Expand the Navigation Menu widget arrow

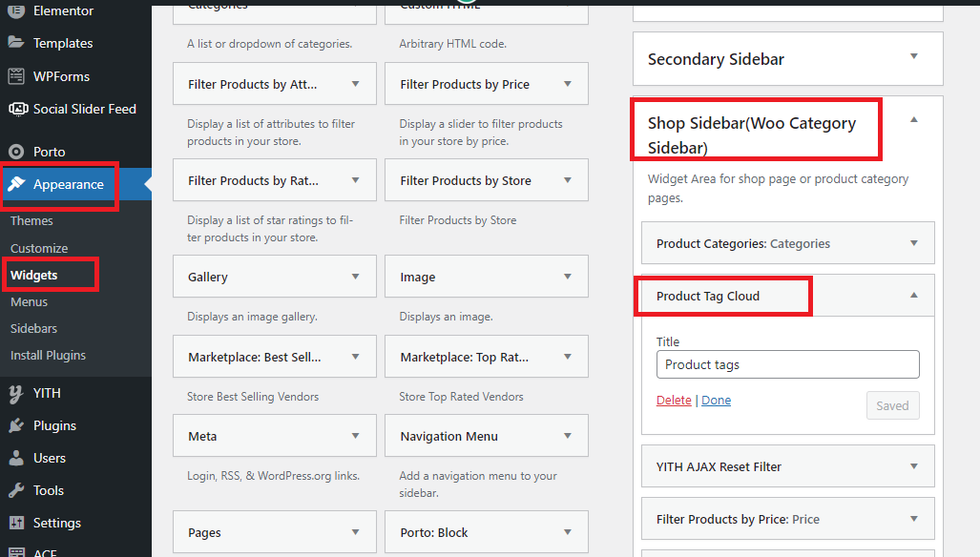click(x=568, y=436)
